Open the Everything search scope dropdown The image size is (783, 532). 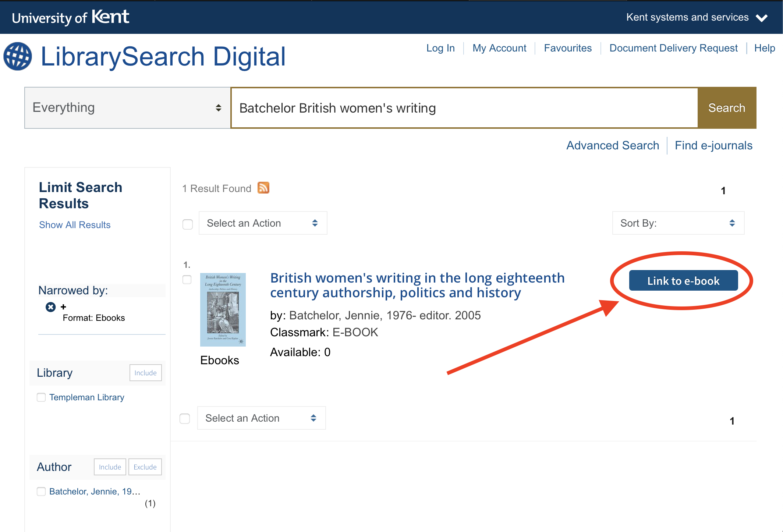(x=127, y=108)
